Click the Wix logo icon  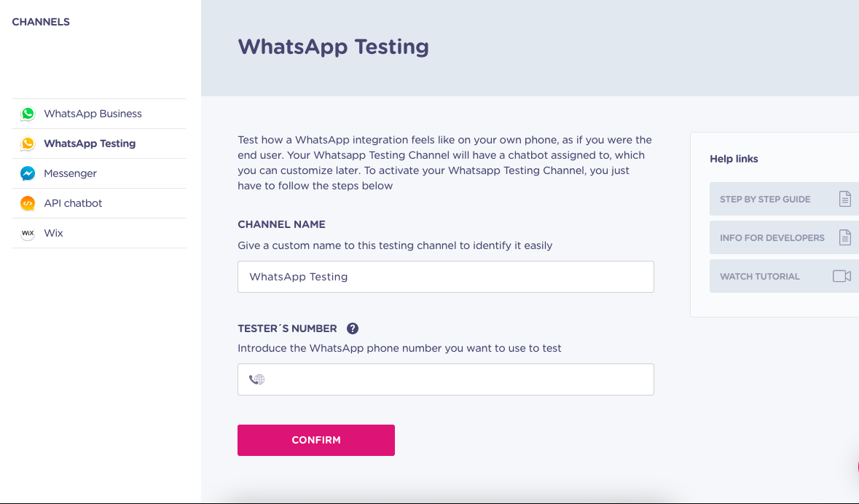click(x=28, y=233)
